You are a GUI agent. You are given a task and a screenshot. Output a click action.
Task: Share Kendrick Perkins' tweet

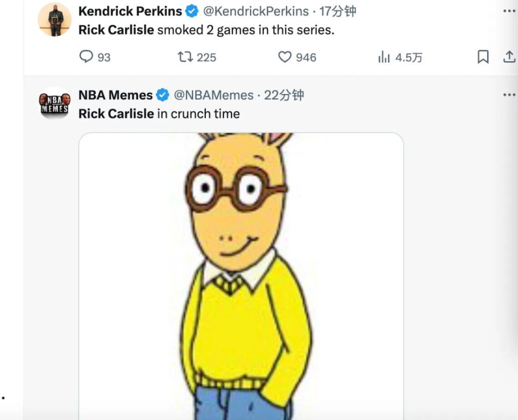click(509, 57)
